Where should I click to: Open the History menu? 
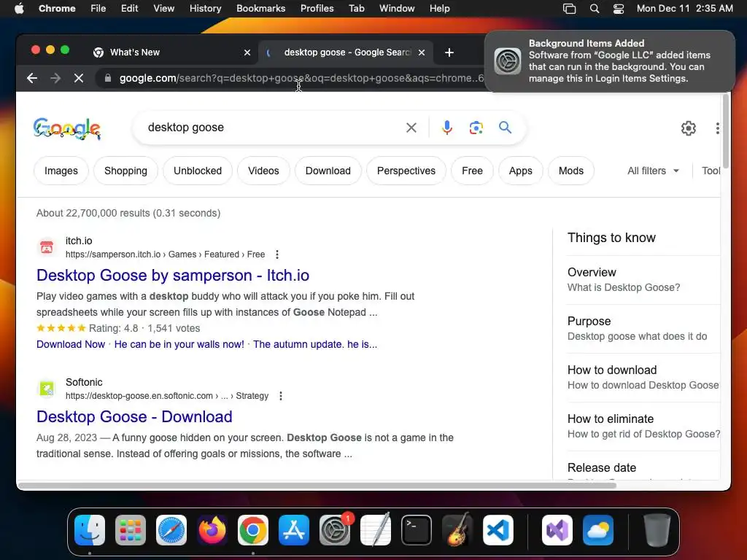tap(205, 9)
